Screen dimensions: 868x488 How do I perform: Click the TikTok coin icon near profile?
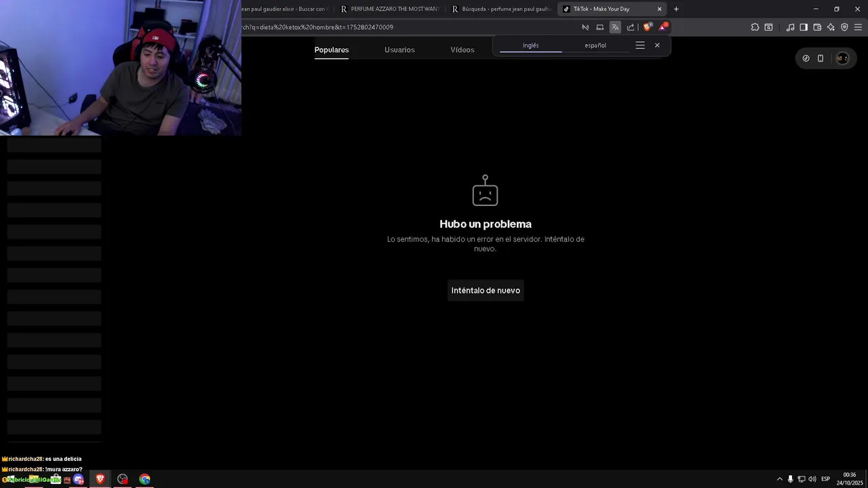(806, 58)
